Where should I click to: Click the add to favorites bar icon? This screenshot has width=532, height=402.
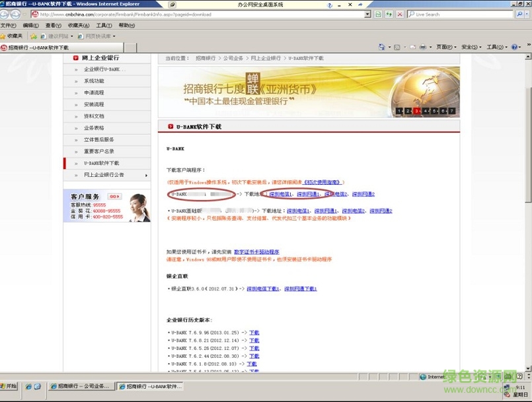[34, 36]
